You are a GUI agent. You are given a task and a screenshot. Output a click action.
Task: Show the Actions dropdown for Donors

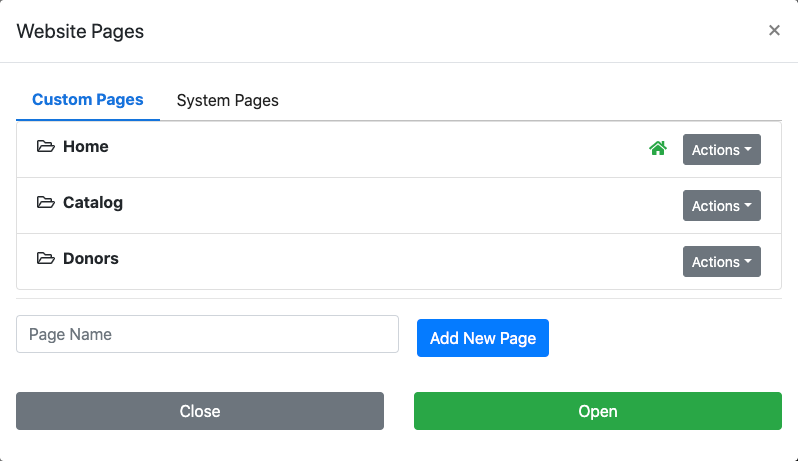click(721, 262)
